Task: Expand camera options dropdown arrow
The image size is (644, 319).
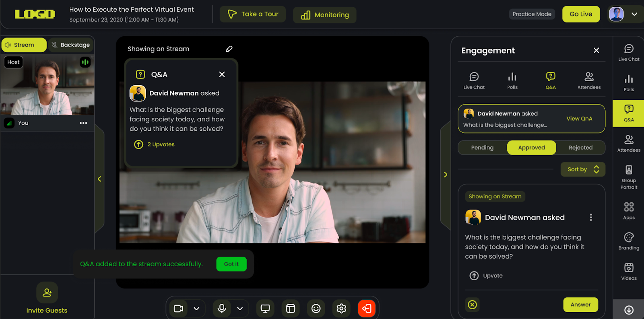Action: click(196, 309)
